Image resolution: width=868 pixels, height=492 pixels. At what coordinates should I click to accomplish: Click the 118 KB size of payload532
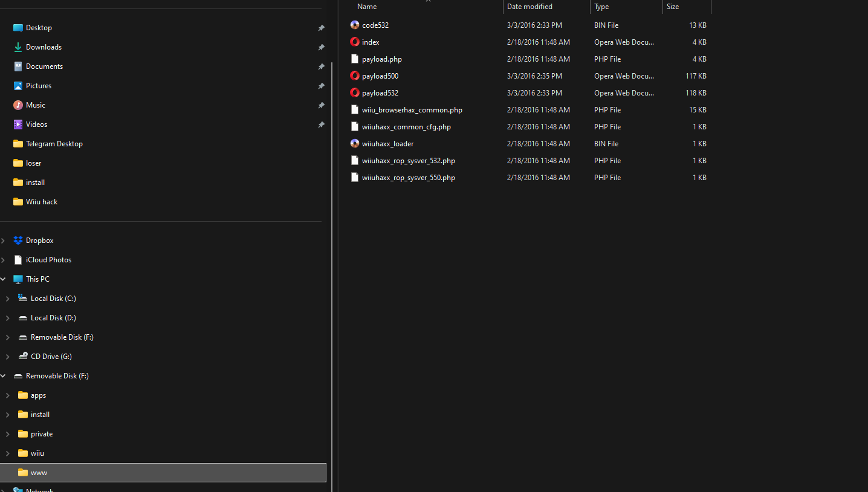point(696,93)
